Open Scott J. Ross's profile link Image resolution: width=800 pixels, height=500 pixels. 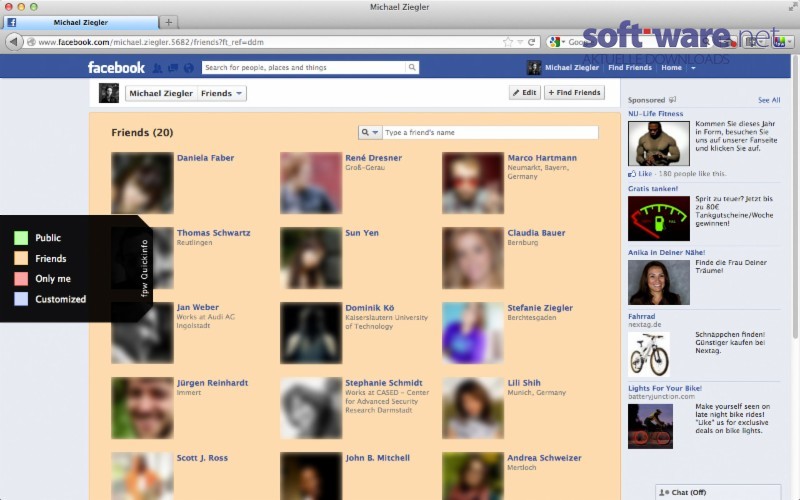[202, 458]
